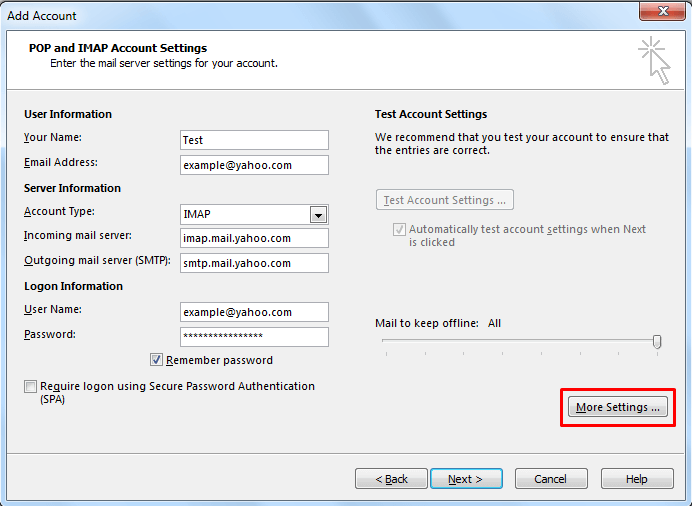Click into the User Name field

[254, 312]
